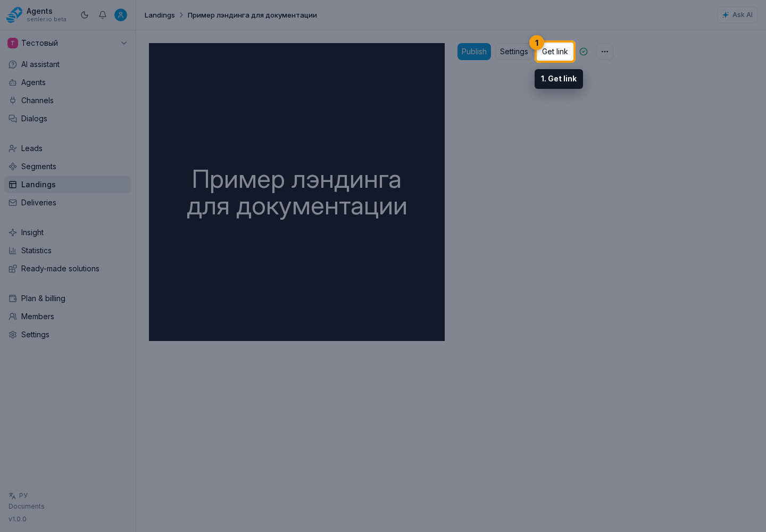This screenshot has width=766, height=532.
Task: Open Members page
Action: [x=68, y=317]
